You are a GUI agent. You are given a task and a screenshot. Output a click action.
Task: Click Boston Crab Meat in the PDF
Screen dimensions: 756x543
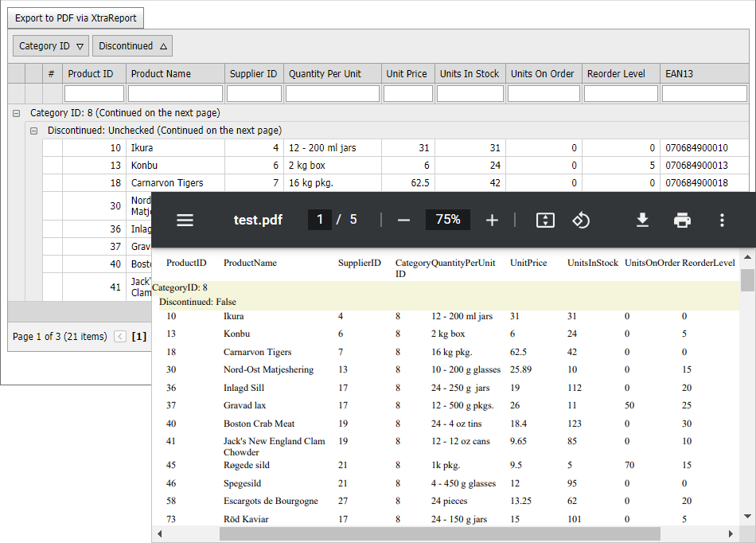click(x=259, y=424)
